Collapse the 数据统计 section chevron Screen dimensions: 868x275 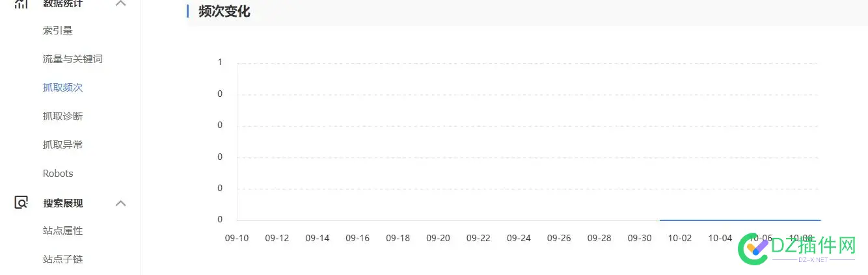click(120, 4)
